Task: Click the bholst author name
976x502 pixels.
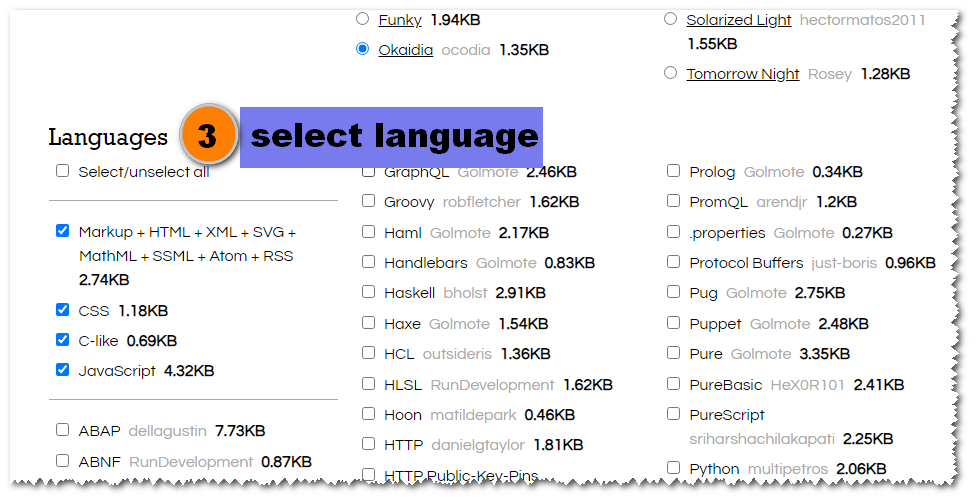Action: [x=465, y=293]
